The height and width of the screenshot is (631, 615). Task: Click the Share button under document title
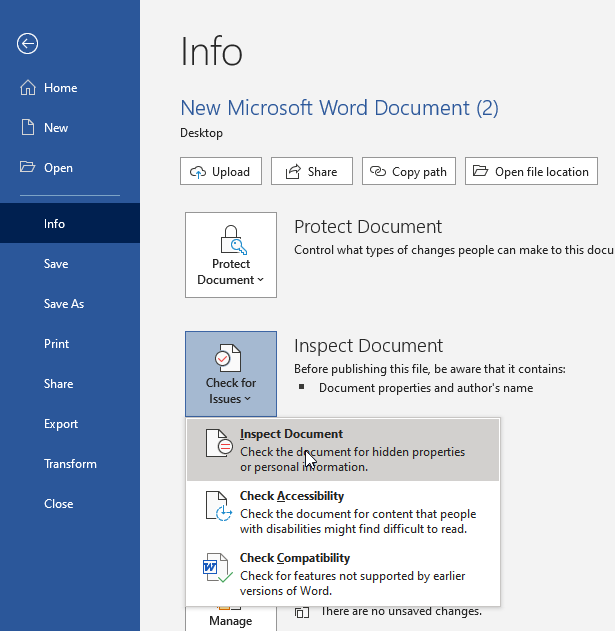pos(312,171)
